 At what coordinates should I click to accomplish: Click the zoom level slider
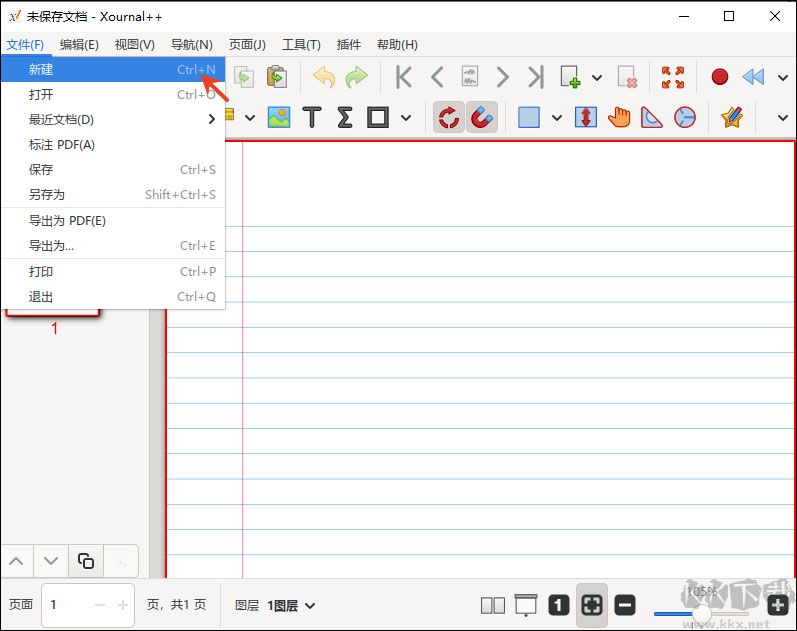[x=701, y=614]
